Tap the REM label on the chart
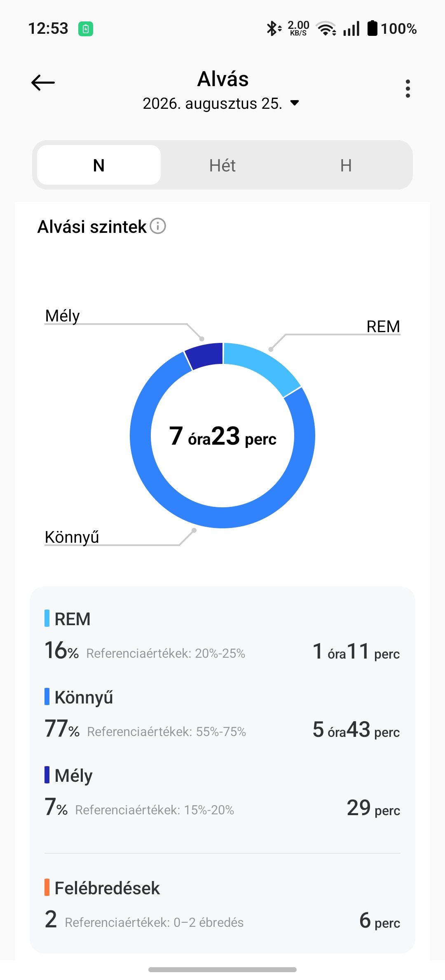 [x=383, y=326]
